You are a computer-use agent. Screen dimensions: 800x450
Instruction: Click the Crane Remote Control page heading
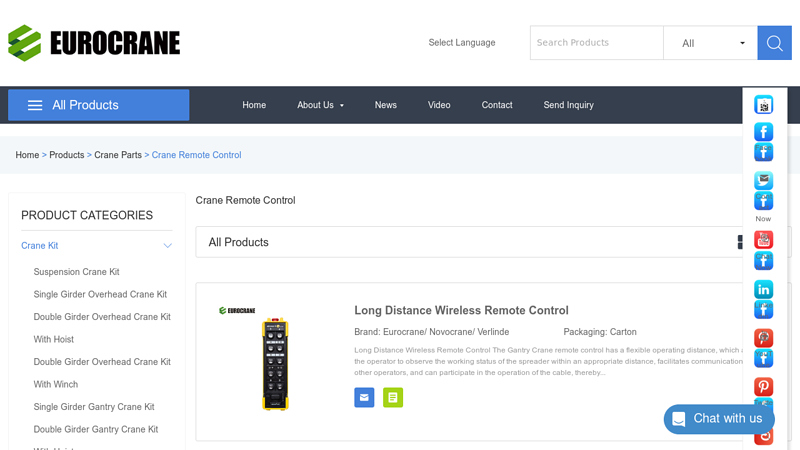click(x=245, y=201)
